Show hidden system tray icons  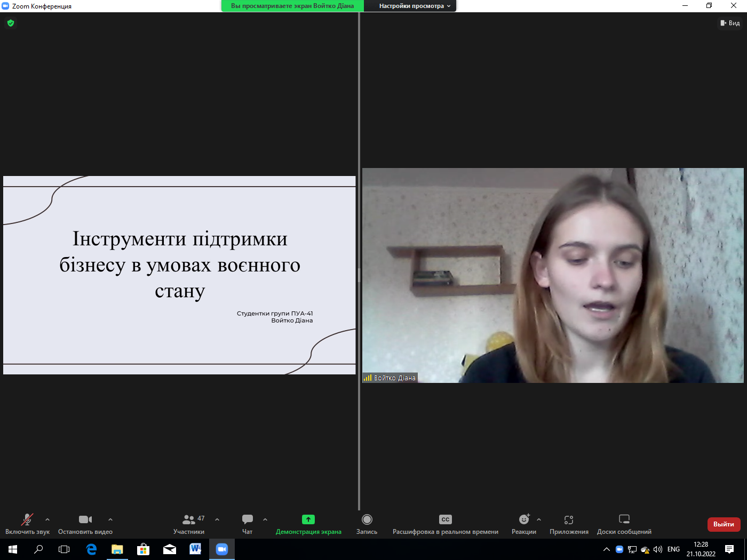click(x=606, y=549)
